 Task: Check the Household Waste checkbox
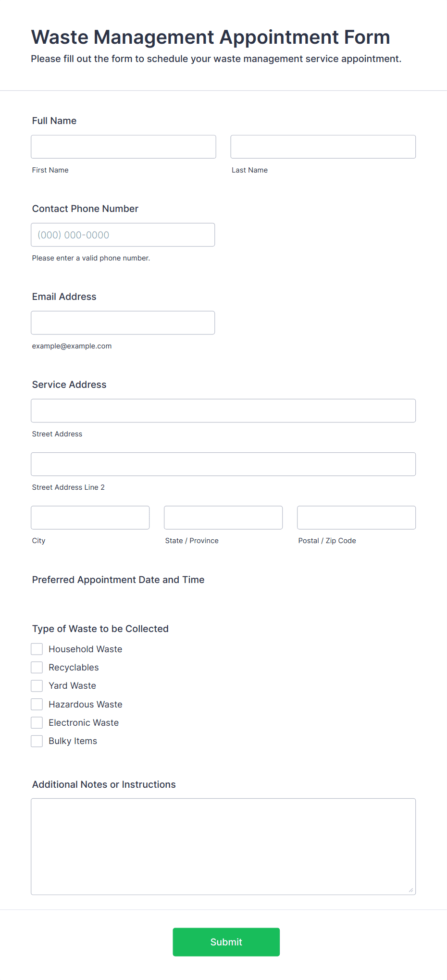pyautogui.click(x=37, y=649)
